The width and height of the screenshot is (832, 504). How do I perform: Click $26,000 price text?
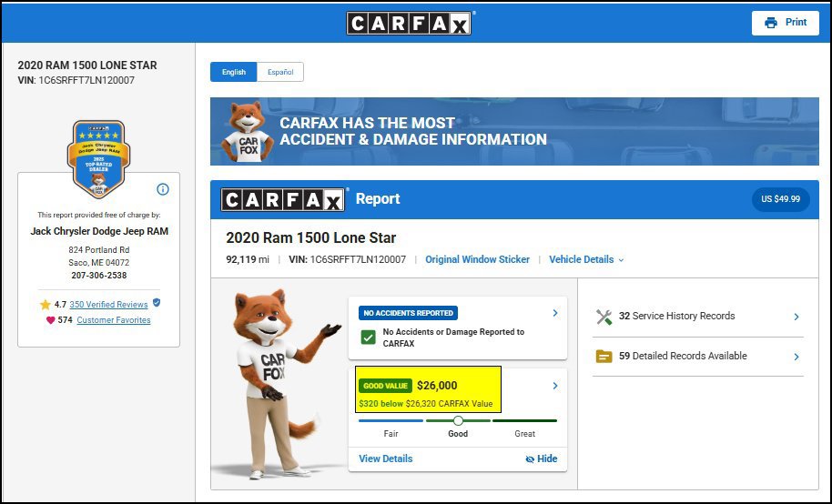pyautogui.click(x=437, y=386)
